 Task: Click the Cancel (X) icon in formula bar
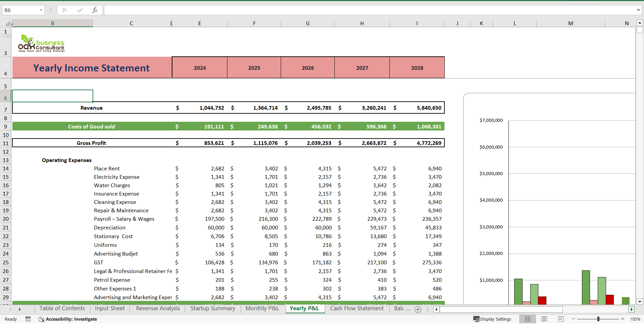coord(64,10)
